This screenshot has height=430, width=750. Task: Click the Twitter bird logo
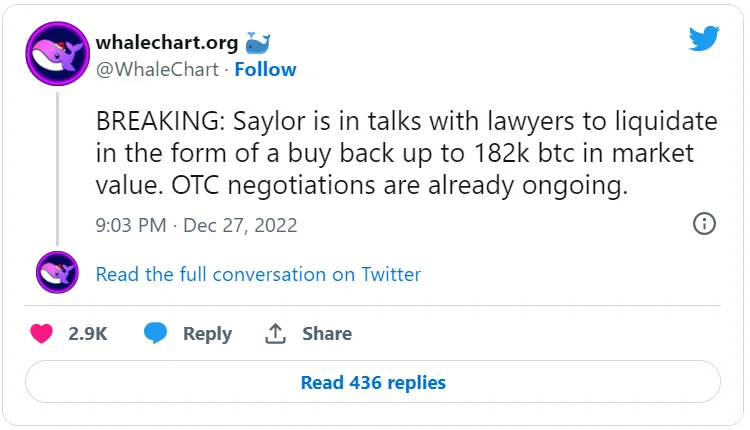click(x=704, y=39)
